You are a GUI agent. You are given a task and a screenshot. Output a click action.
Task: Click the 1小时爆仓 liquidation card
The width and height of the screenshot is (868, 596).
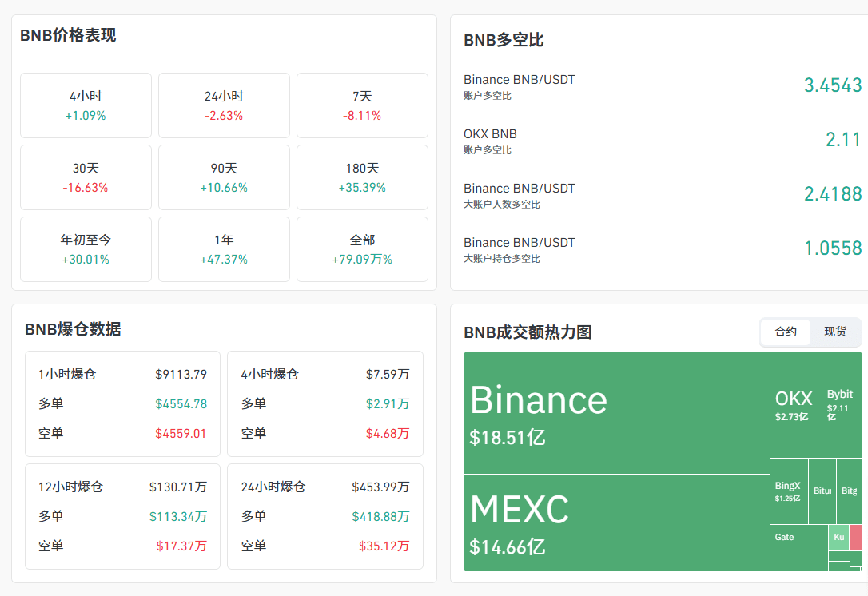click(x=122, y=403)
